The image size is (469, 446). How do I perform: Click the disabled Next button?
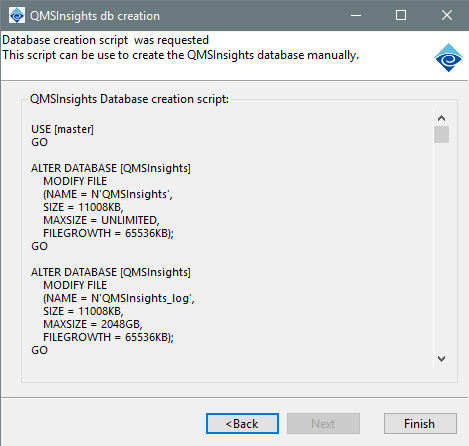pyautogui.click(x=323, y=424)
